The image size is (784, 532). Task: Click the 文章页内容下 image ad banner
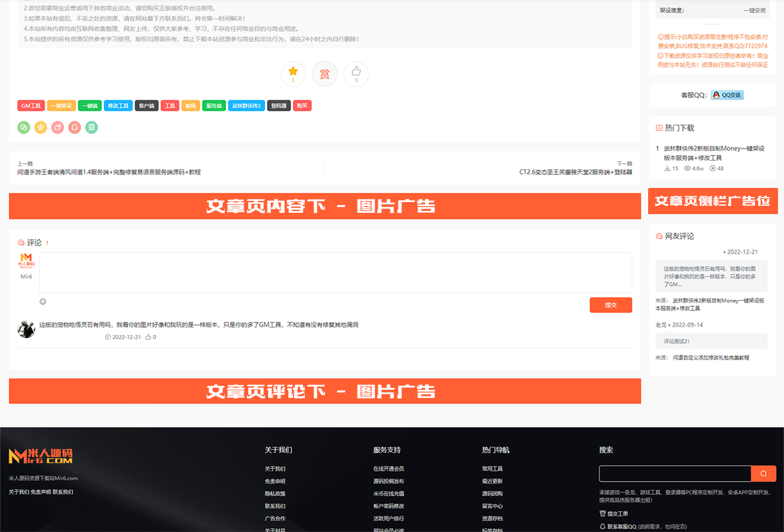324,206
